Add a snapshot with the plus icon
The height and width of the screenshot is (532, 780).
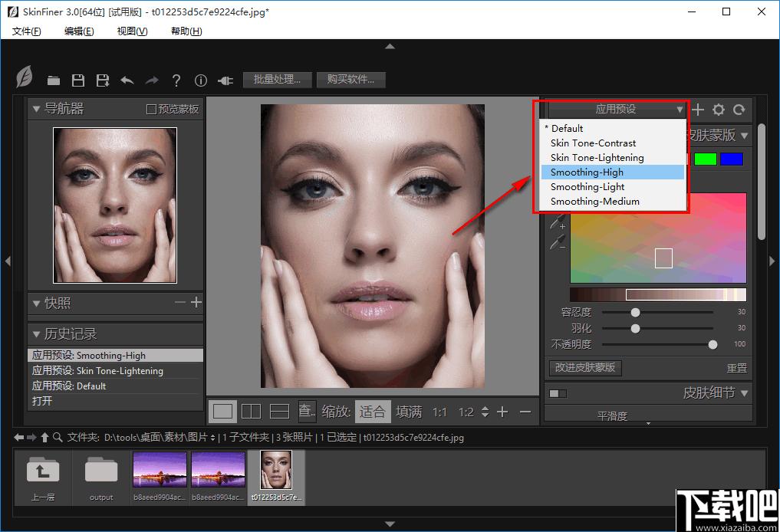coord(196,302)
